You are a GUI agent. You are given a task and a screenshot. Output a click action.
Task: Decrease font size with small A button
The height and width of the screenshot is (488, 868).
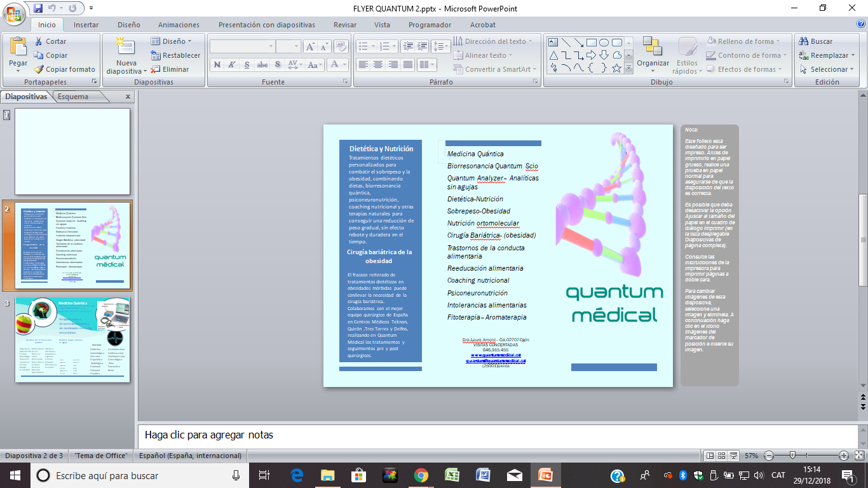[324, 46]
